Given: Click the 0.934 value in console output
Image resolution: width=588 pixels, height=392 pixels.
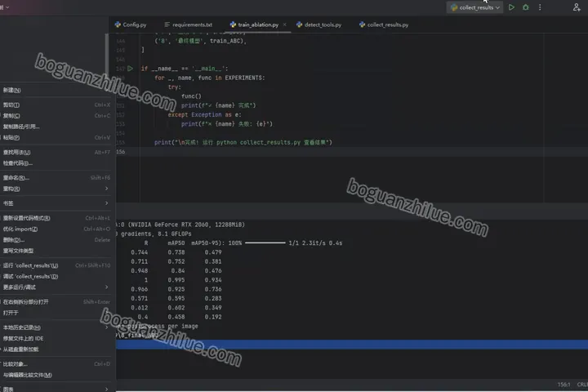Looking at the screenshot, I should click(x=213, y=280).
